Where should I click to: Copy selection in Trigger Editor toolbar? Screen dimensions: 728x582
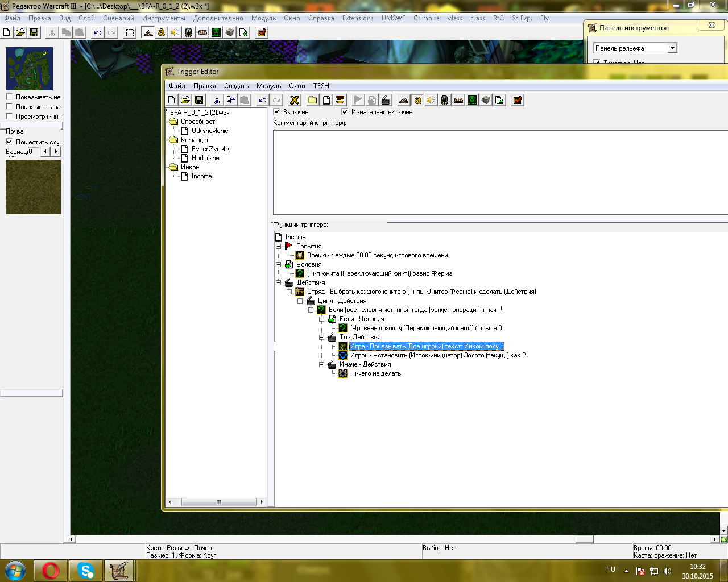231,100
